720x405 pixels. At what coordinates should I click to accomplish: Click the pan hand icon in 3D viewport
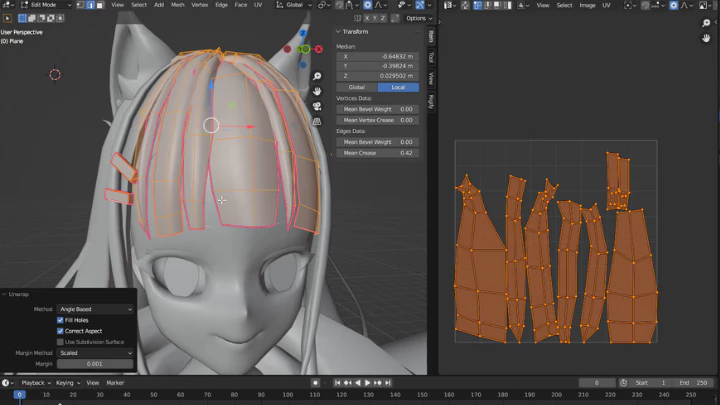pyautogui.click(x=317, y=91)
